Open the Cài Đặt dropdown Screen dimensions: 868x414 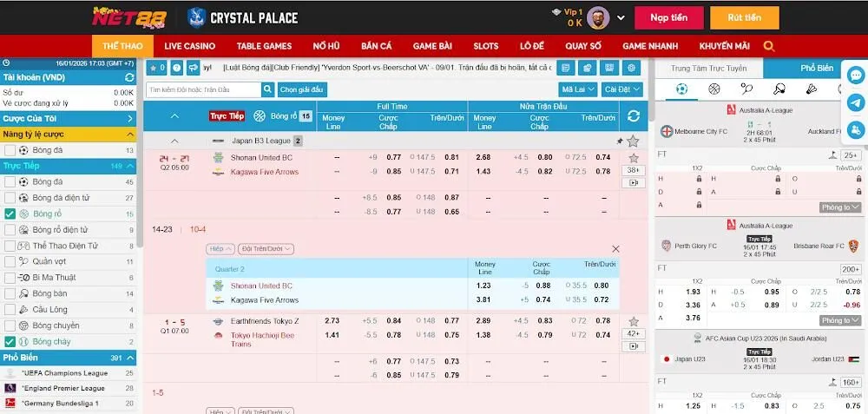(621, 89)
